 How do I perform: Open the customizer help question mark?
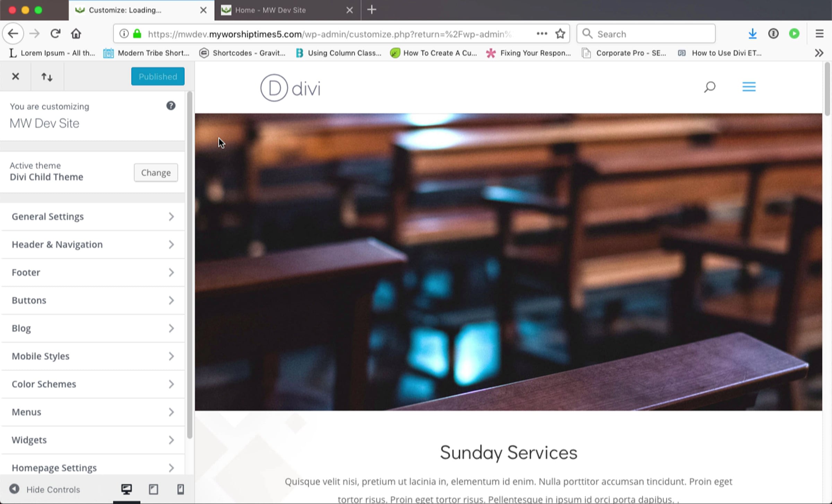click(171, 106)
